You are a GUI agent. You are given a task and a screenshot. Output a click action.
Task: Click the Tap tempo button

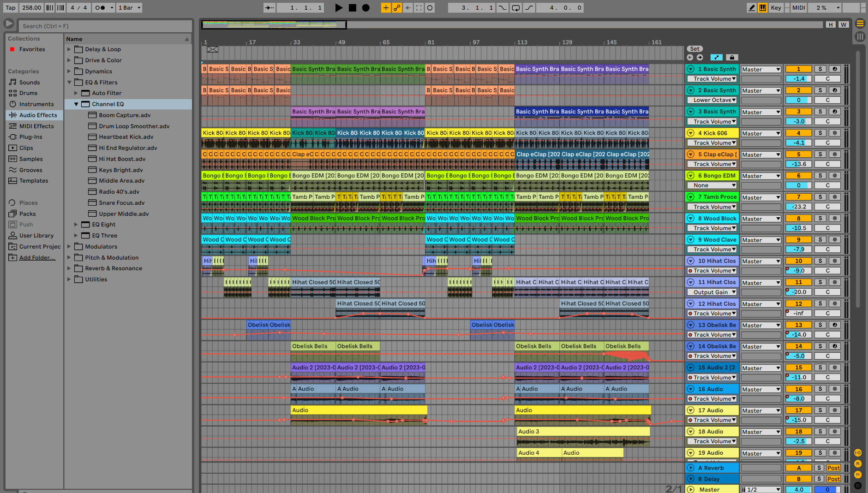pos(11,8)
